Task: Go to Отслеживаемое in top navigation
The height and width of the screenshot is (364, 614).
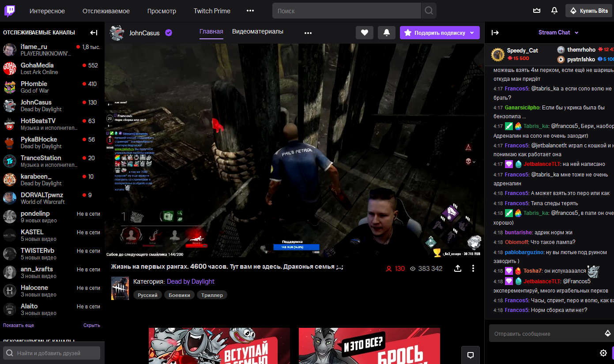Action: [106, 11]
